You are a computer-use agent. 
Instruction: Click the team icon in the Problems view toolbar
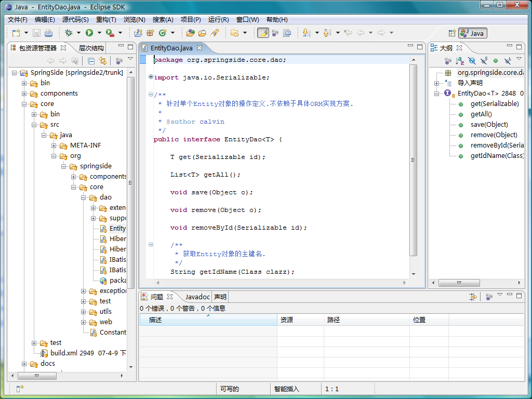click(489, 297)
